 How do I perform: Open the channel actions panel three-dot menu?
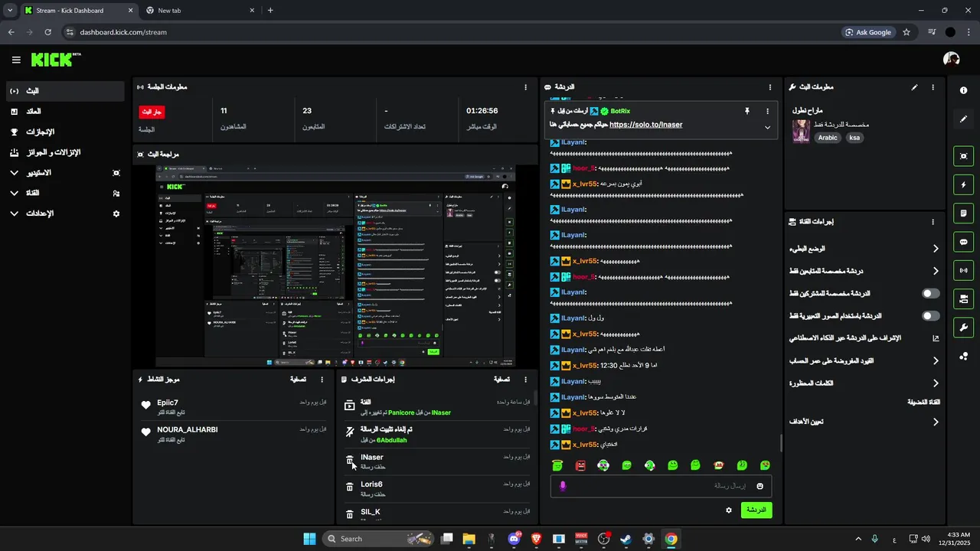pyautogui.click(x=933, y=222)
